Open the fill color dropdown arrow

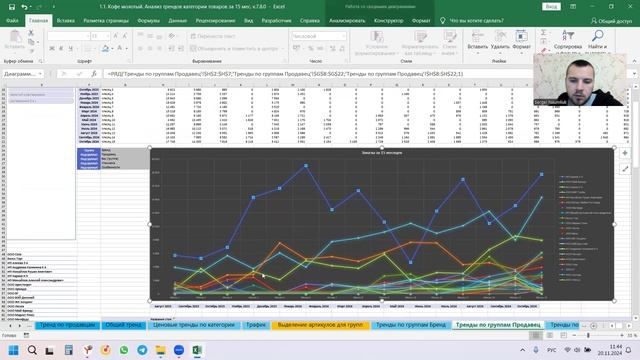click(x=112, y=49)
